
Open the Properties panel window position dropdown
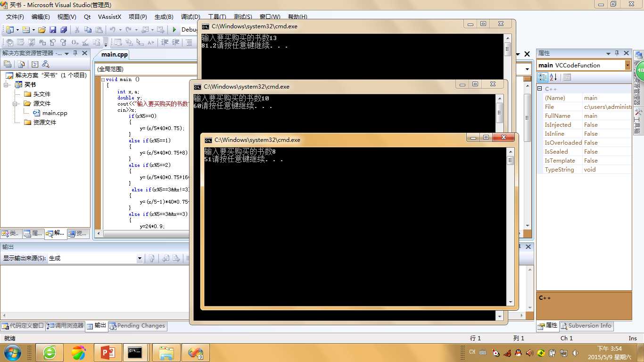coord(608,53)
